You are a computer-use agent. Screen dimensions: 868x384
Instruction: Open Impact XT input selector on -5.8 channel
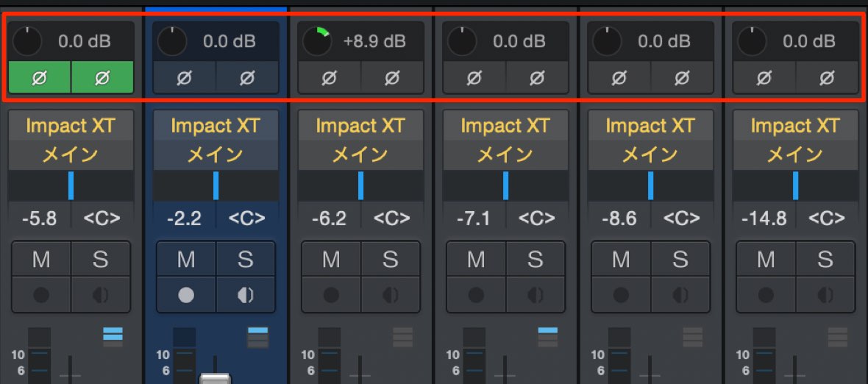coord(71,126)
